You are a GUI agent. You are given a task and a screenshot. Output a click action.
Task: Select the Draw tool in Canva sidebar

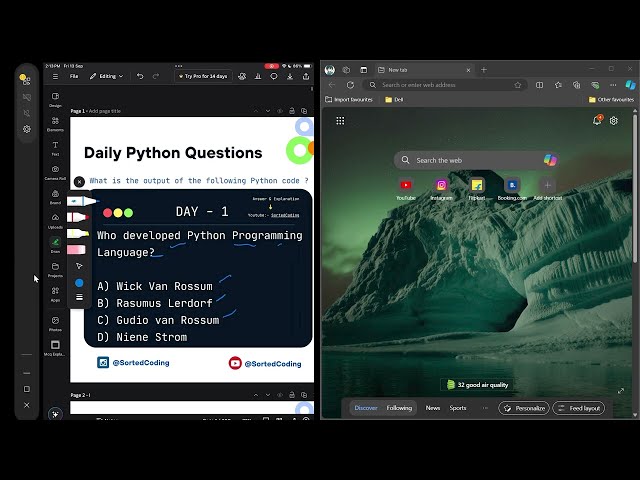pyautogui.click(x=55, y=245)
